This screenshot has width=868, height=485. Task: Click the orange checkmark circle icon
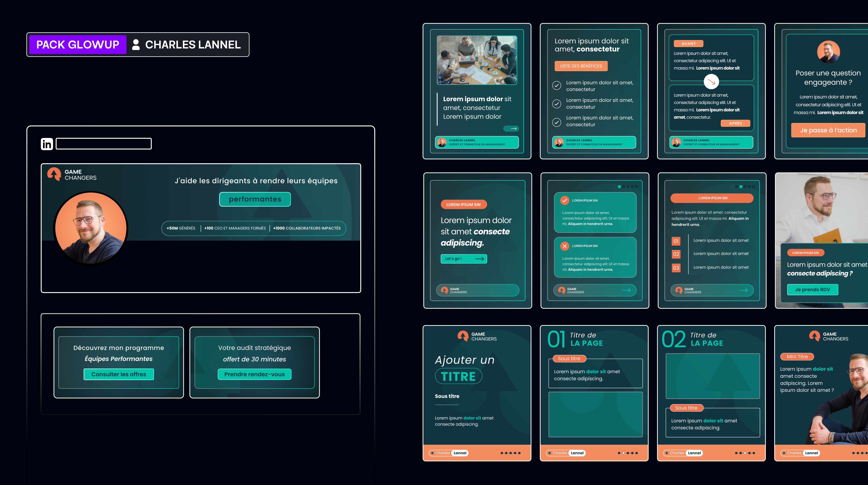coord(564,200)
